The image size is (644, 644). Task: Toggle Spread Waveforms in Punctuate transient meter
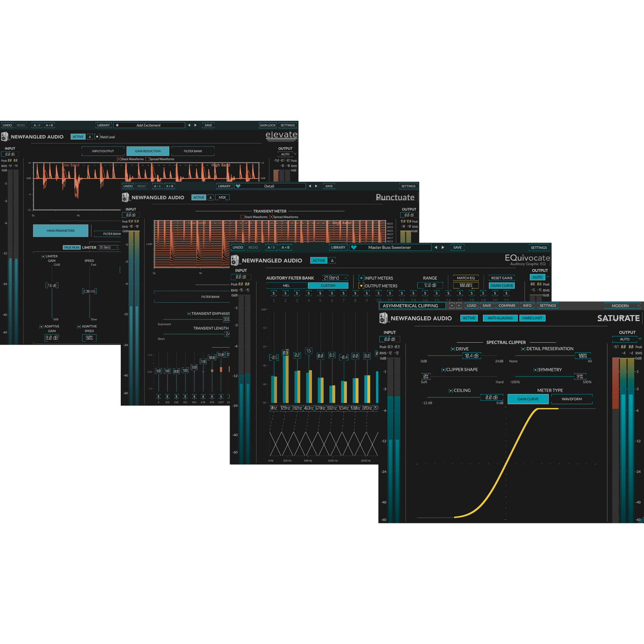click(x=271, y=217)
